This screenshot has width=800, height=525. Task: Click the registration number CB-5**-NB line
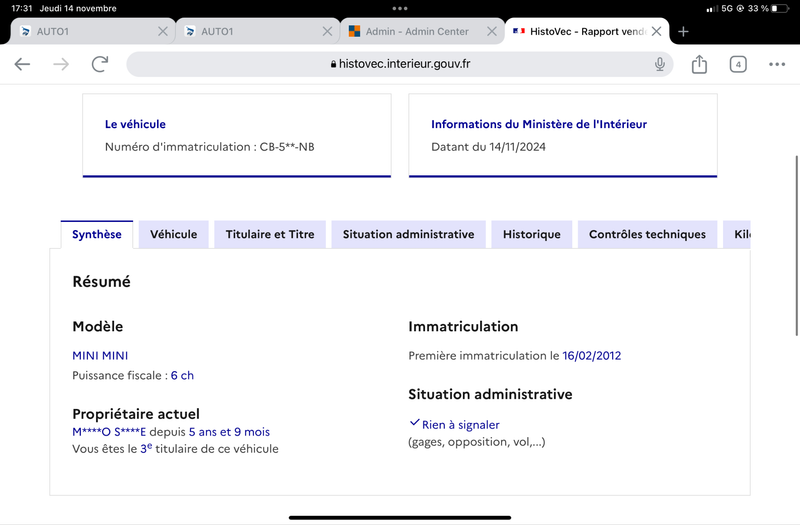click(x=210, y=147)
